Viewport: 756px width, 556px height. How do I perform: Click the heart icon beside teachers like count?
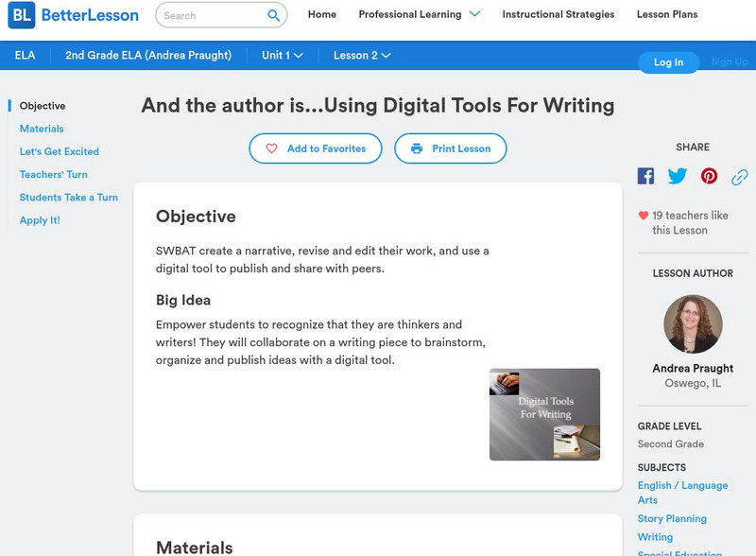(x=644, y=216)
